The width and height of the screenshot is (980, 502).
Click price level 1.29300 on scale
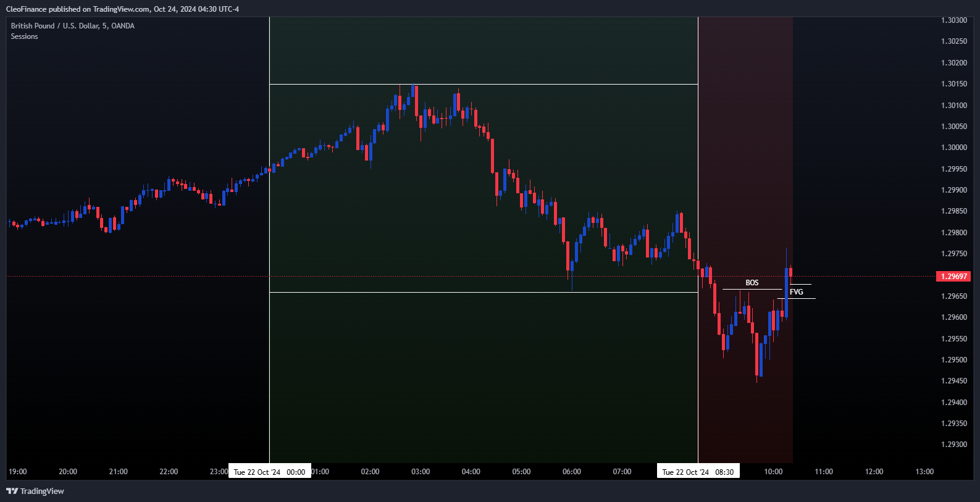coord(954,445)
